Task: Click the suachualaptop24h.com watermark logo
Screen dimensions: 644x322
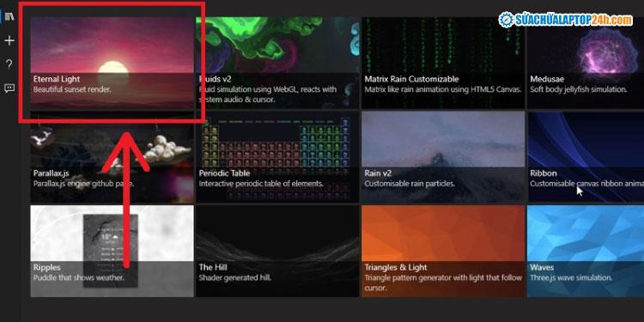Action: (566, 20)
